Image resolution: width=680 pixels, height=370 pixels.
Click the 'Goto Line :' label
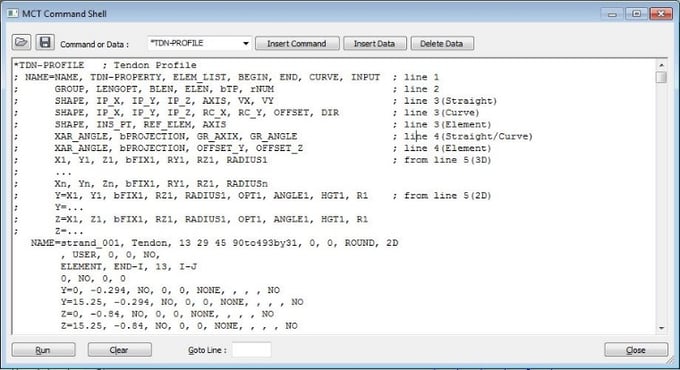pos(207,350)
